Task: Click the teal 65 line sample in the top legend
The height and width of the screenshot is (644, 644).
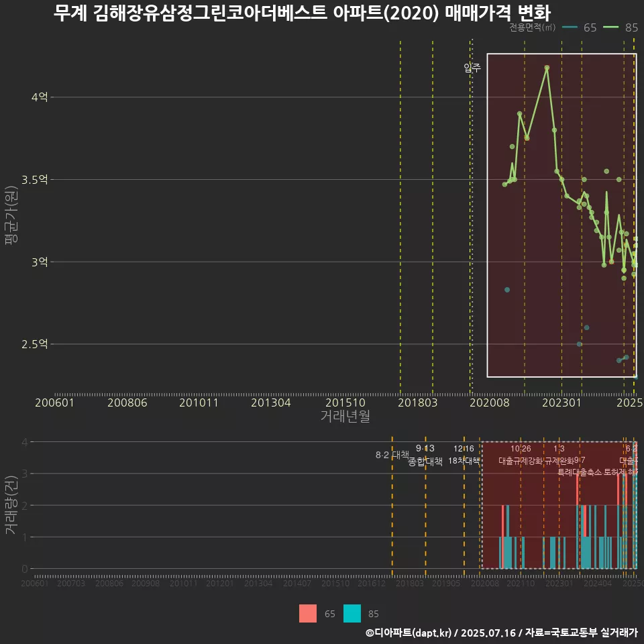Action: click(x=570, y=28)
